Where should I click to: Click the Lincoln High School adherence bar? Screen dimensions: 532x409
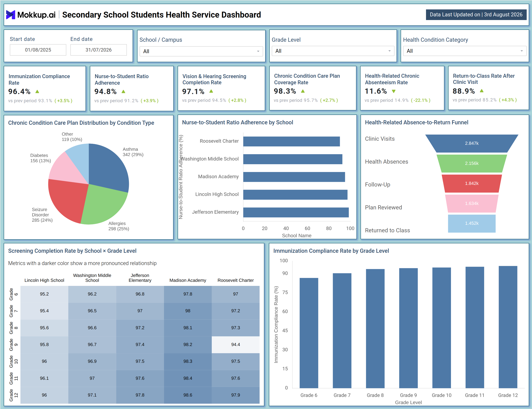[295, 195]
